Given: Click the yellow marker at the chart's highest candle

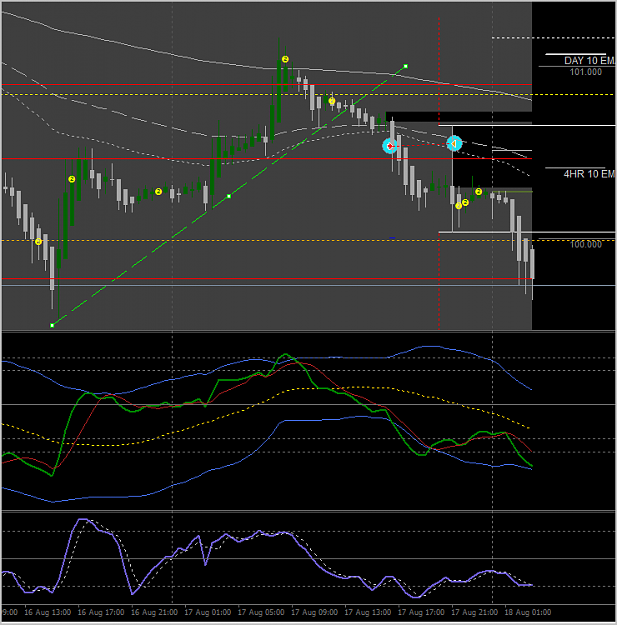Looking at the screenshot, I should (x=285, y=59).
